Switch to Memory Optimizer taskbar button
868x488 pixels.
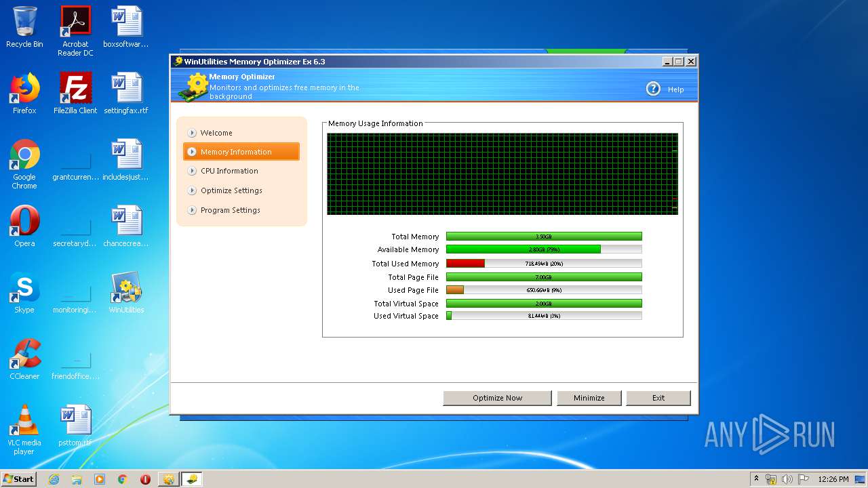click(x=192, y=479)
